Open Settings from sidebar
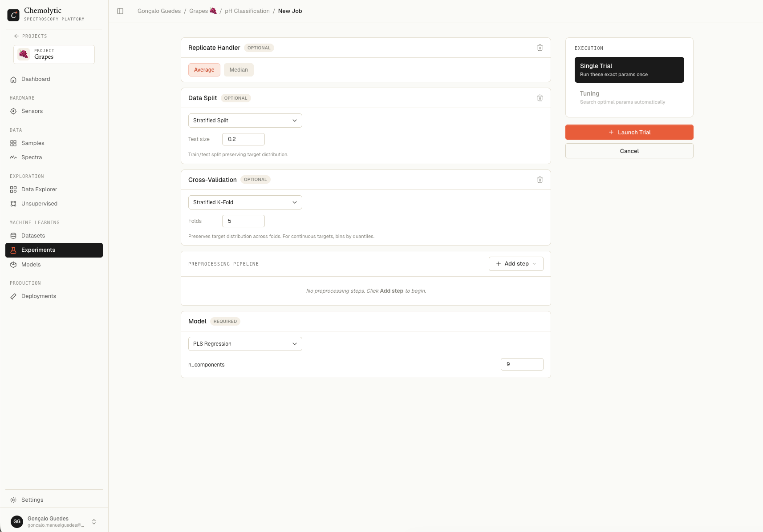Screen dimensions: 763x532 coord(54,500)
